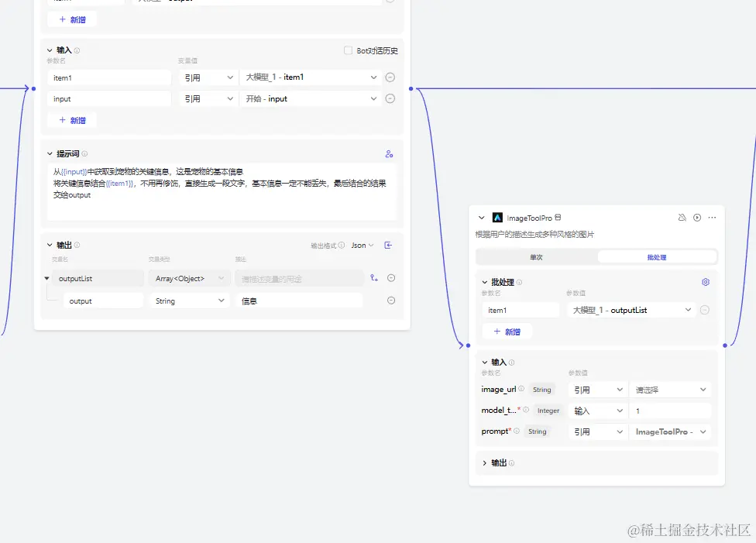756x543 pixels.
Task: Click LLM node left input connection port
Action: 33,89
